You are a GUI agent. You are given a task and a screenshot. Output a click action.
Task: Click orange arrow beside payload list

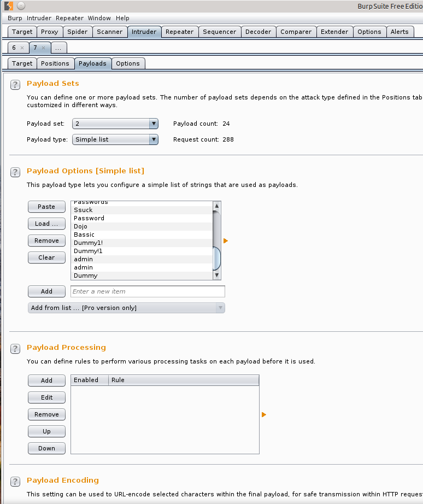[x=226, y=241]
